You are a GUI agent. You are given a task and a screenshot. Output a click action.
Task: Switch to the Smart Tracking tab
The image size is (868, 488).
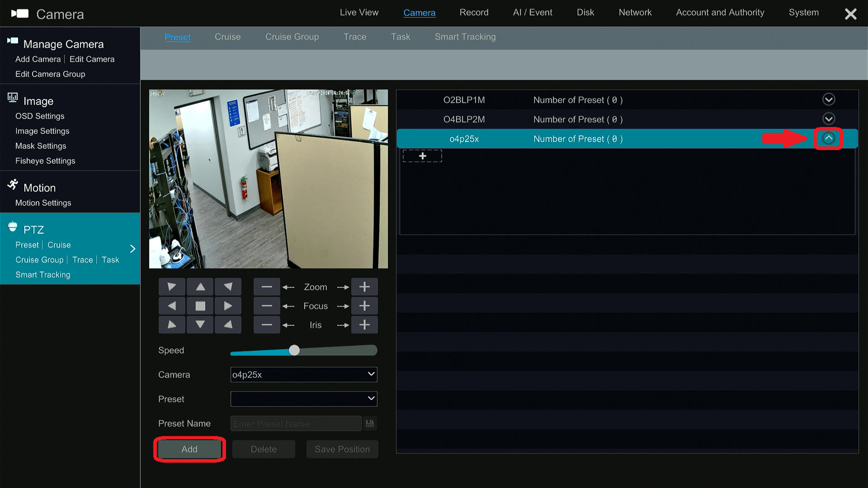(465, 37)
